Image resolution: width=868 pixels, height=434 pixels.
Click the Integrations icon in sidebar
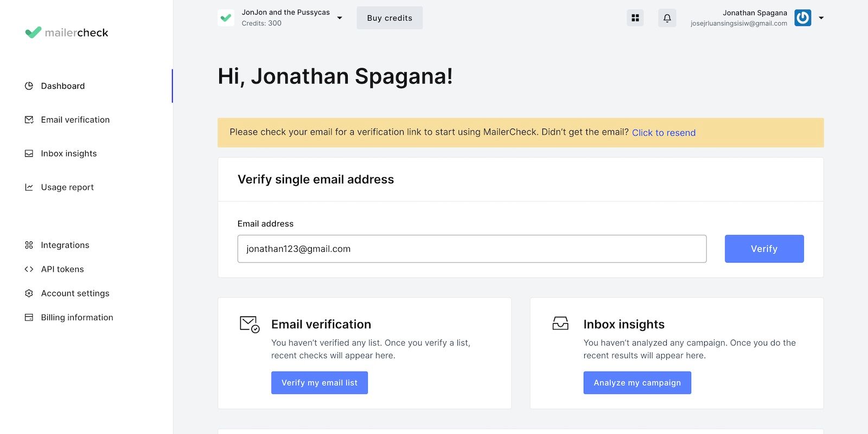click(29, 245)
